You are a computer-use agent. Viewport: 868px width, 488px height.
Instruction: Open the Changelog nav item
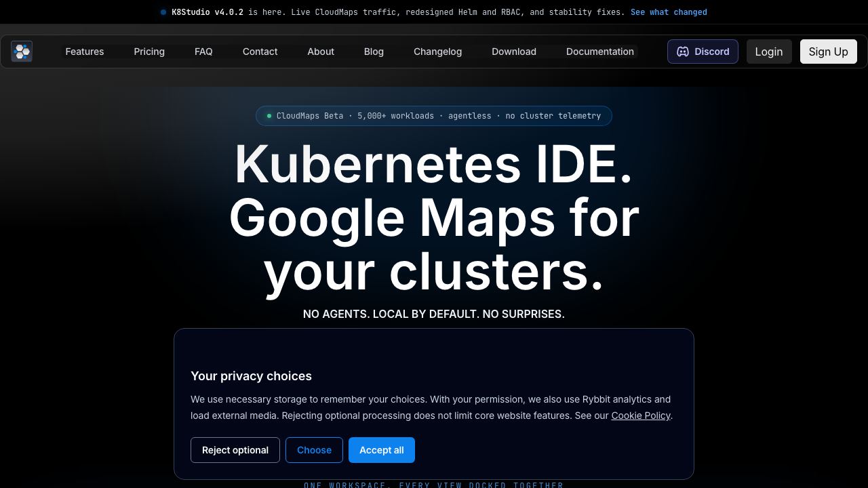click(437, 52)
